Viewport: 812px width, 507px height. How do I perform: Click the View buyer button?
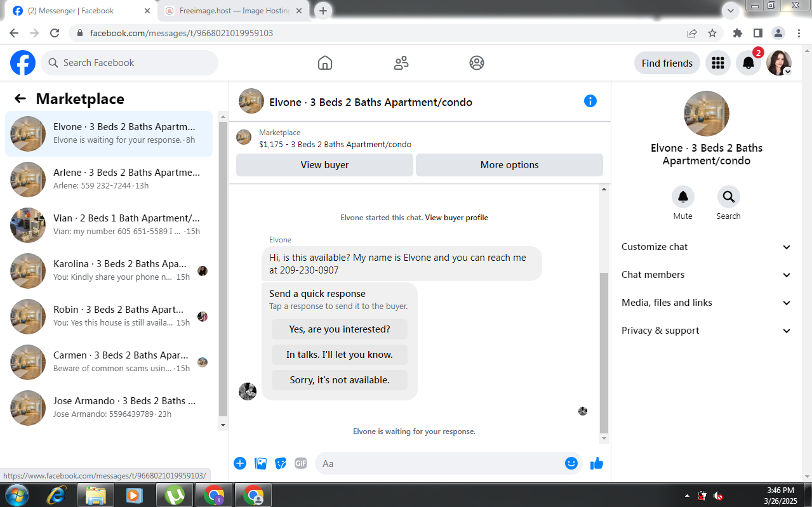point(324,165)
